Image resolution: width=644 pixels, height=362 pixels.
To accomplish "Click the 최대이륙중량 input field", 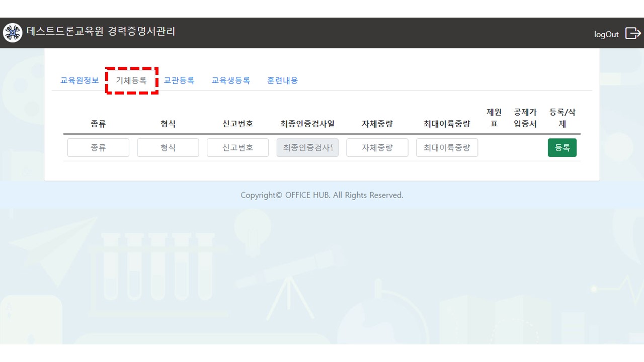I will click(x=447, y=148).
